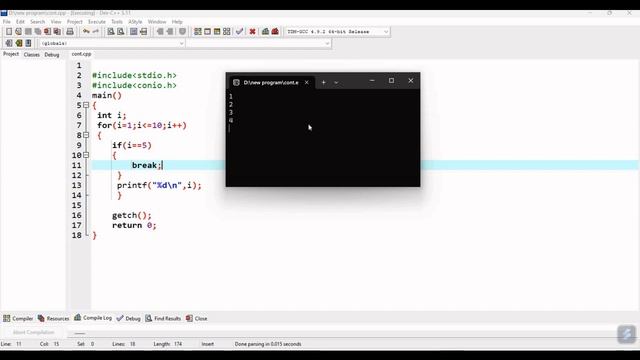Open the Resources bottom tab
This screenshot has height=360, width=640.
[53, 318]
